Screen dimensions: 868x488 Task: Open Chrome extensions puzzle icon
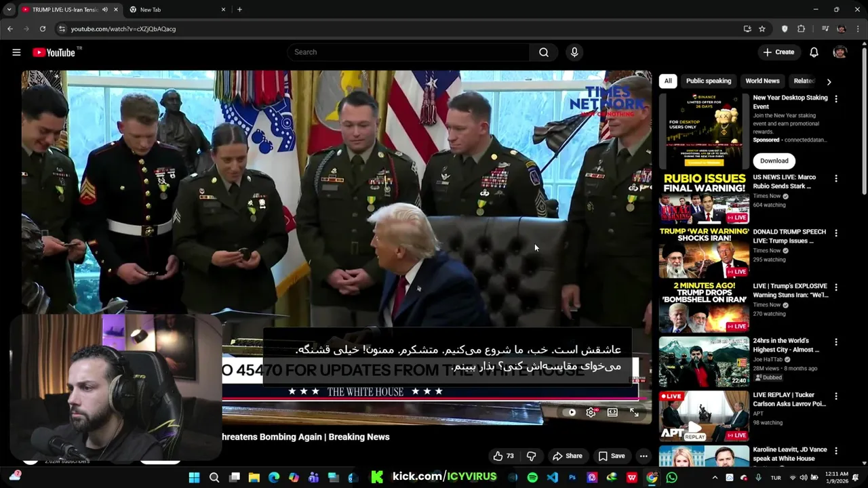pos(802,28)
